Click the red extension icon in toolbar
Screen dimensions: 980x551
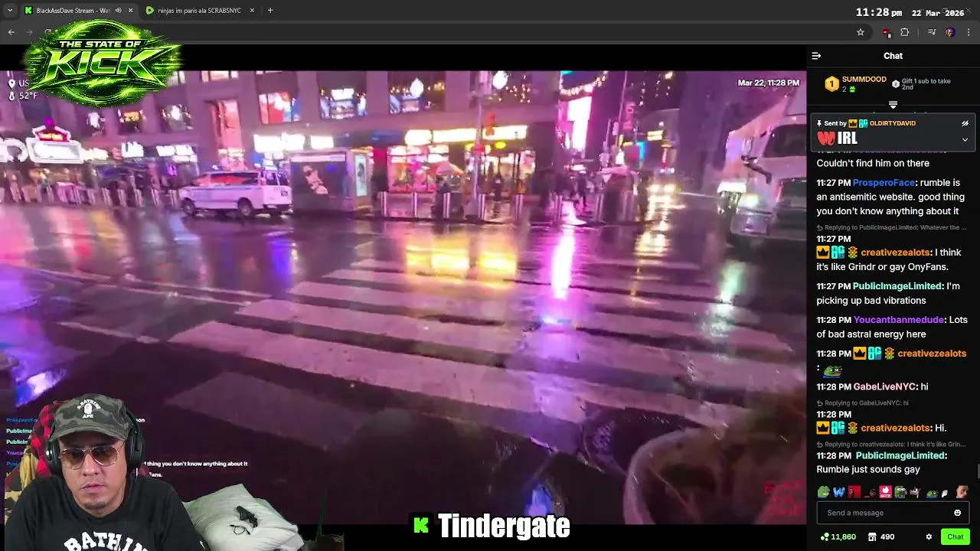pyautogui.click(x=887, y=32)
